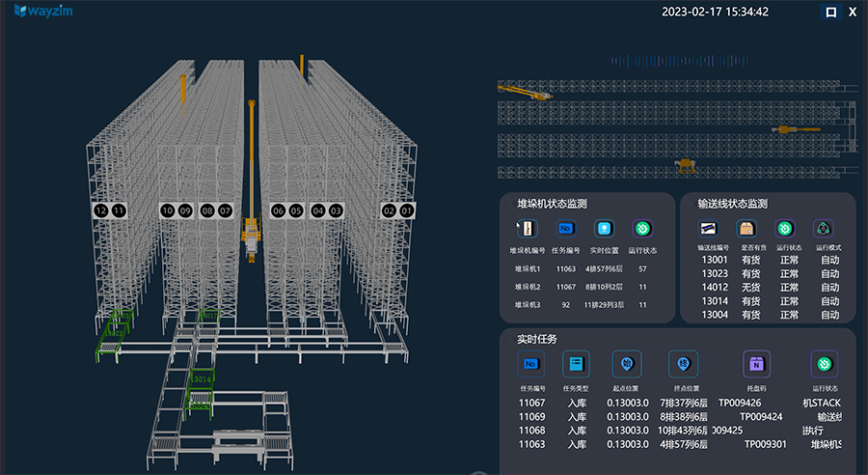Select rack row marker 01
The width and height of the screenshot is (868, 475).
407,210
